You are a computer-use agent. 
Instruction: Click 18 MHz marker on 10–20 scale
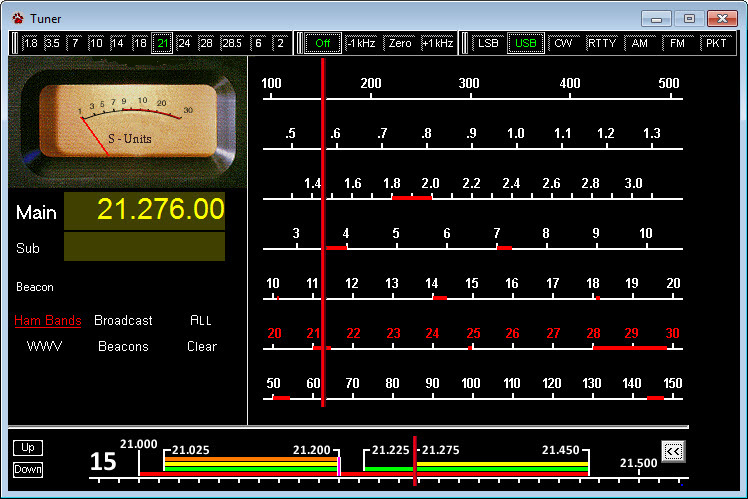598,298
